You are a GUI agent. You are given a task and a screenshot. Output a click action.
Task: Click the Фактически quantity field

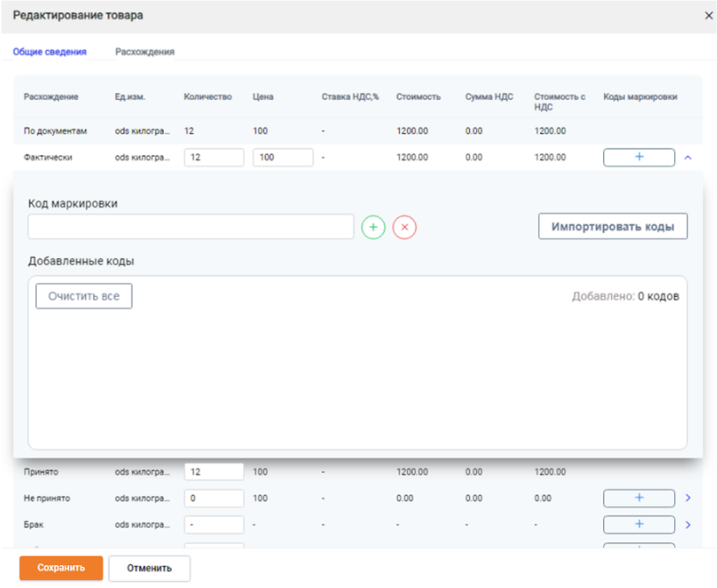214,157
